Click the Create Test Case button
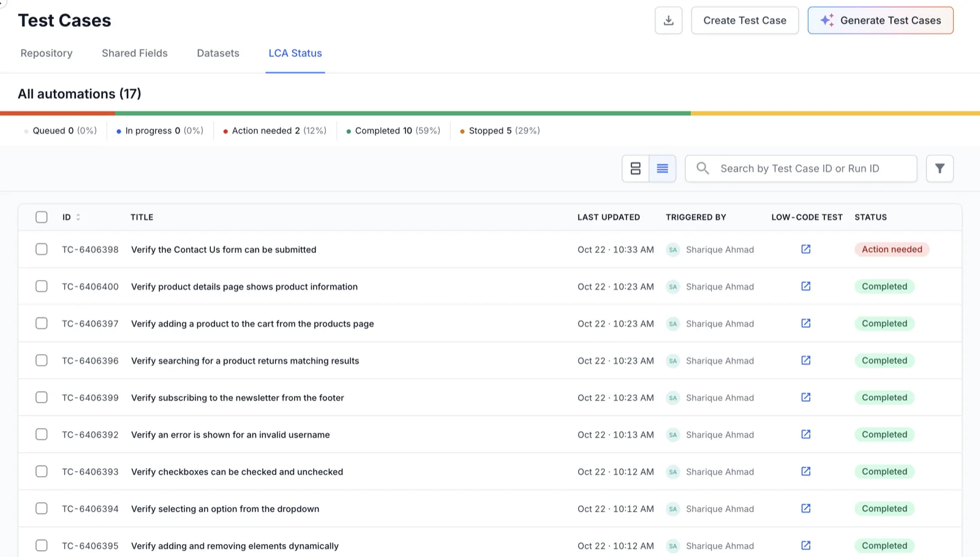This screenshot has width=980, height=557. coord(745,20)
